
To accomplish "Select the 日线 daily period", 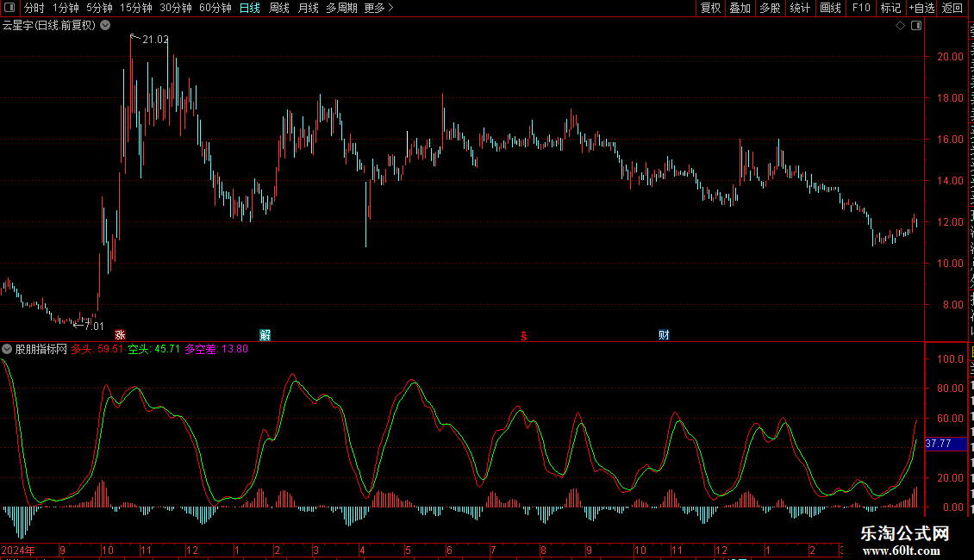I will (250, 8).
